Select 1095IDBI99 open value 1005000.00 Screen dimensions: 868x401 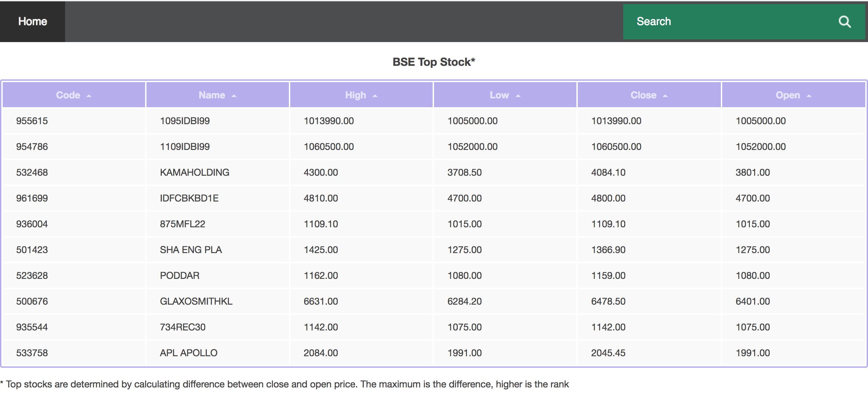[761, 121]
